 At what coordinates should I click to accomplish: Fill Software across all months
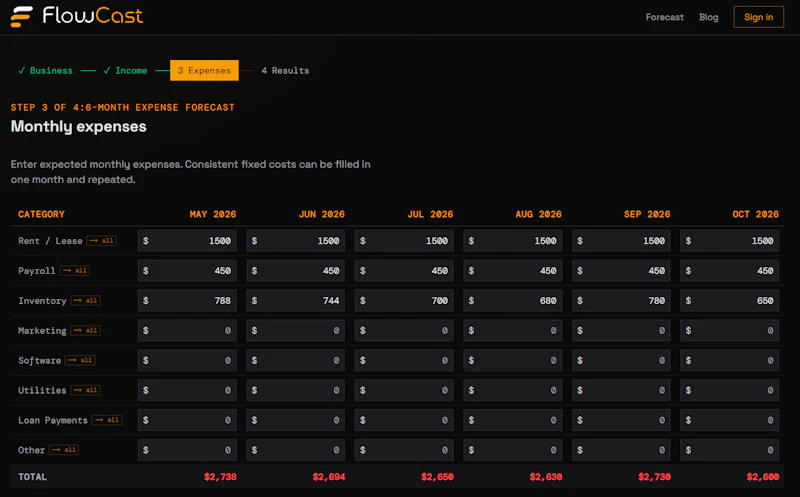pos(81,360)
